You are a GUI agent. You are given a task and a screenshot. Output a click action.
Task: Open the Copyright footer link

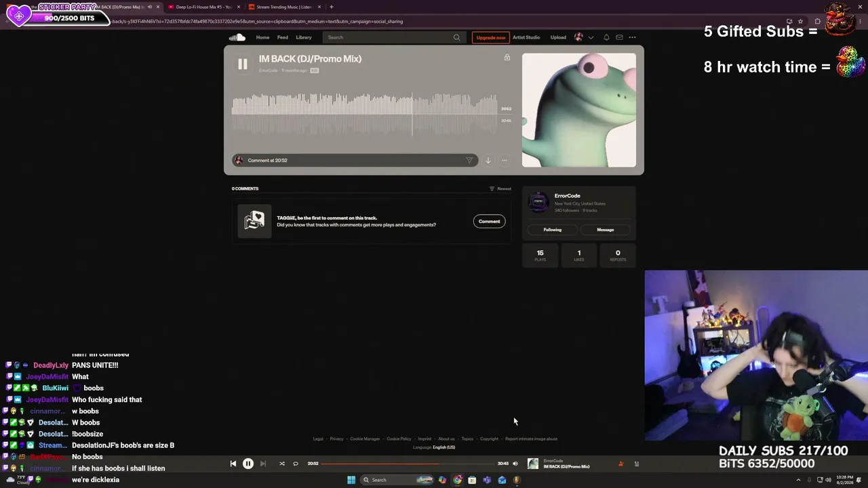pos(489,439)
